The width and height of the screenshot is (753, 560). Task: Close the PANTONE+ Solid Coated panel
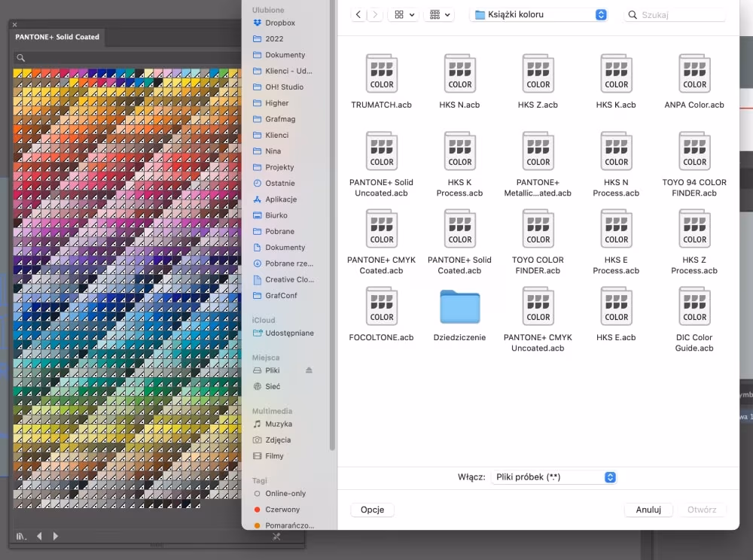click(x=14, y=25)
